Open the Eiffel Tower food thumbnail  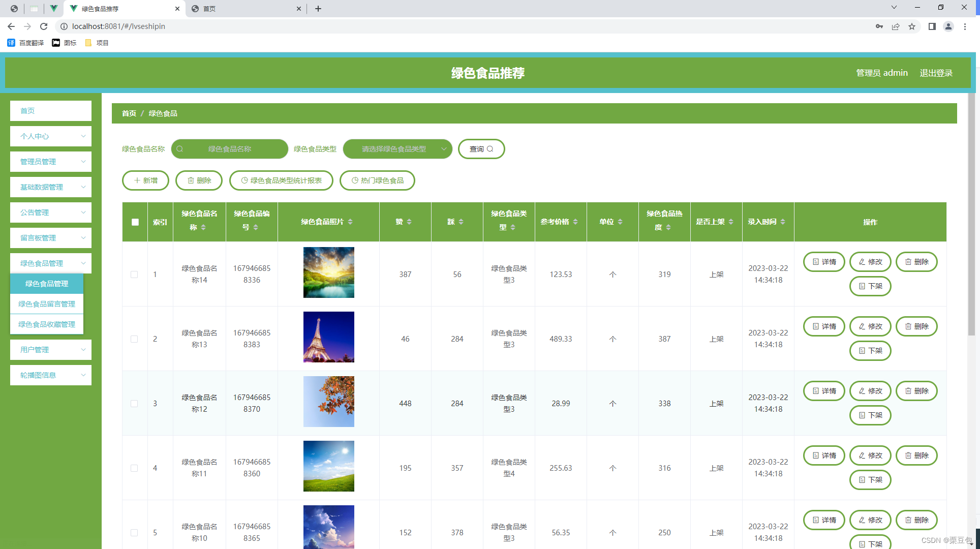click(329, 337)
